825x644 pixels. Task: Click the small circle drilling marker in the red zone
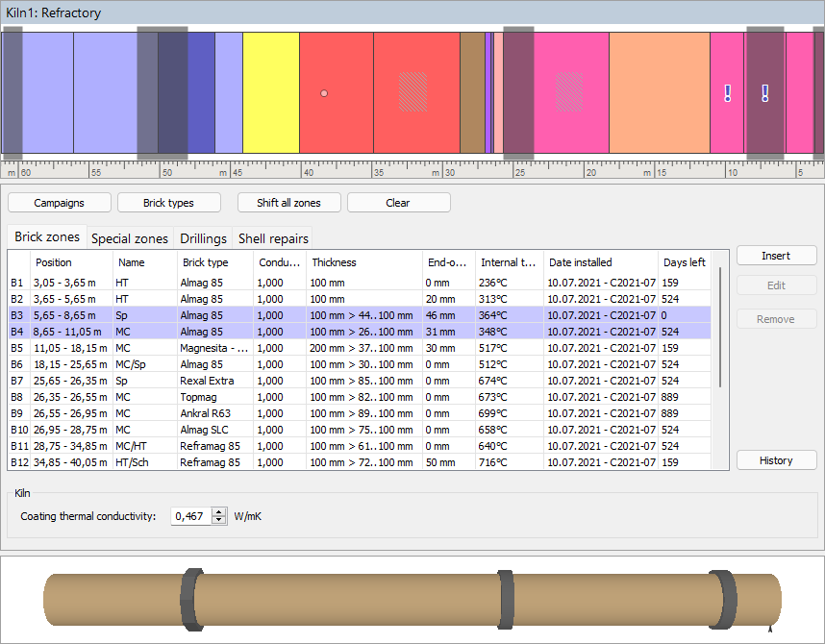324,93
